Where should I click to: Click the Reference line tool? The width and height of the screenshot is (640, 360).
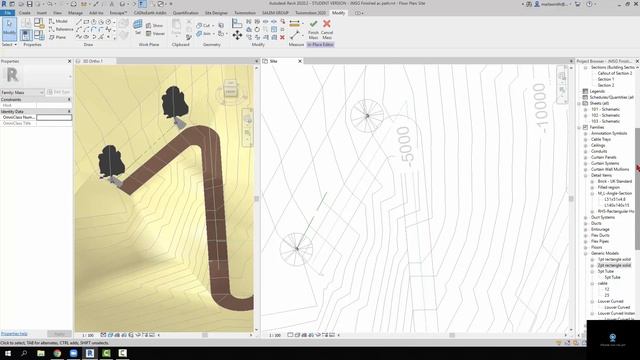pyautogui.click(x=61, y=29)
